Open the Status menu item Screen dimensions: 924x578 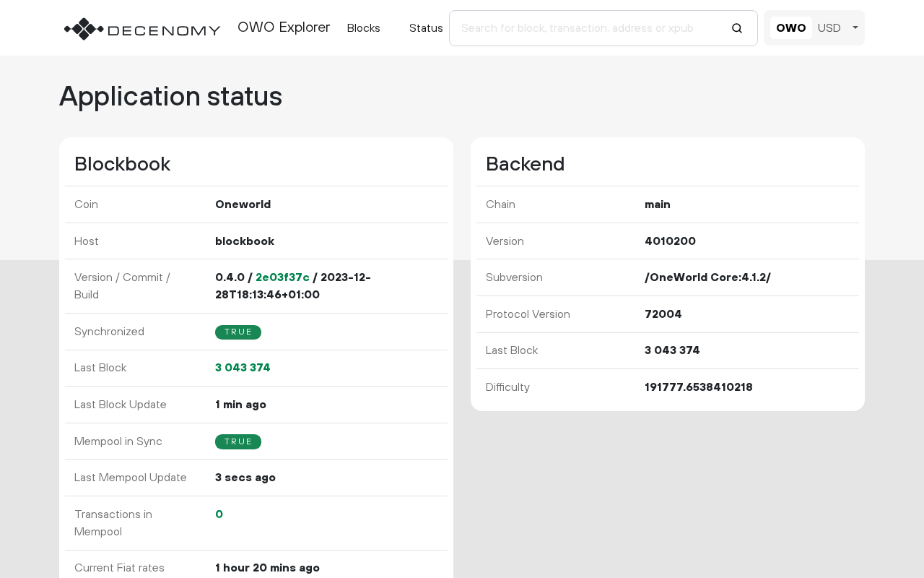[x=426, y=28]
